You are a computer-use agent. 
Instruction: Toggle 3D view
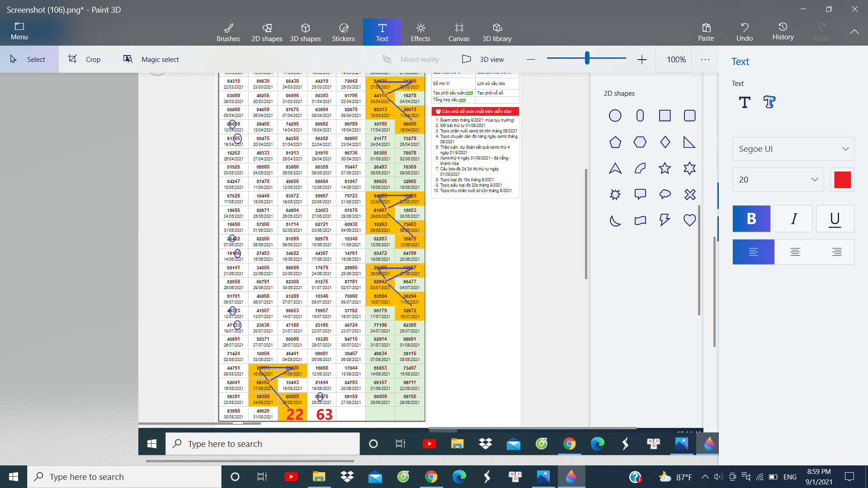pos(483,59)
